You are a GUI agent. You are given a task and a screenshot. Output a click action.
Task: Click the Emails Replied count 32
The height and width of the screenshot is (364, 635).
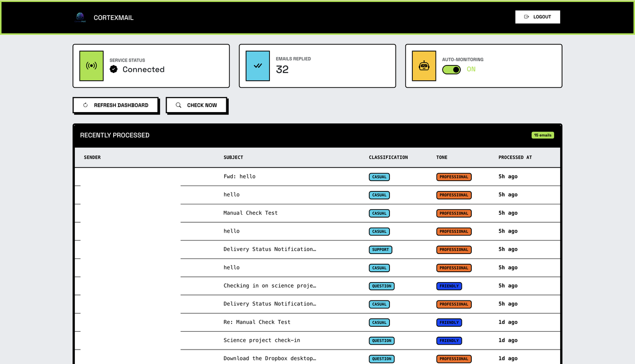[282, 69]
